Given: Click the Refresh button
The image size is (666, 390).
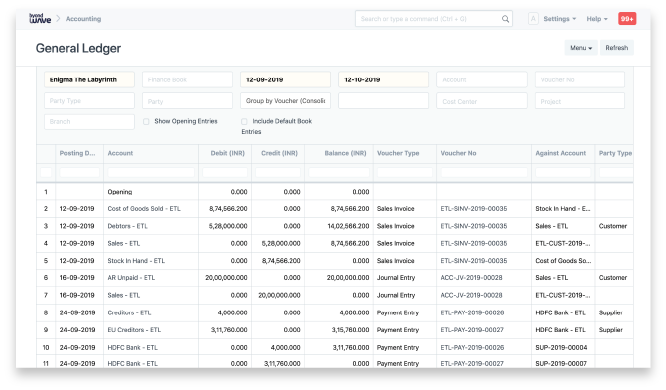Looking at the screenshot, I should click(x=616, y=48).
